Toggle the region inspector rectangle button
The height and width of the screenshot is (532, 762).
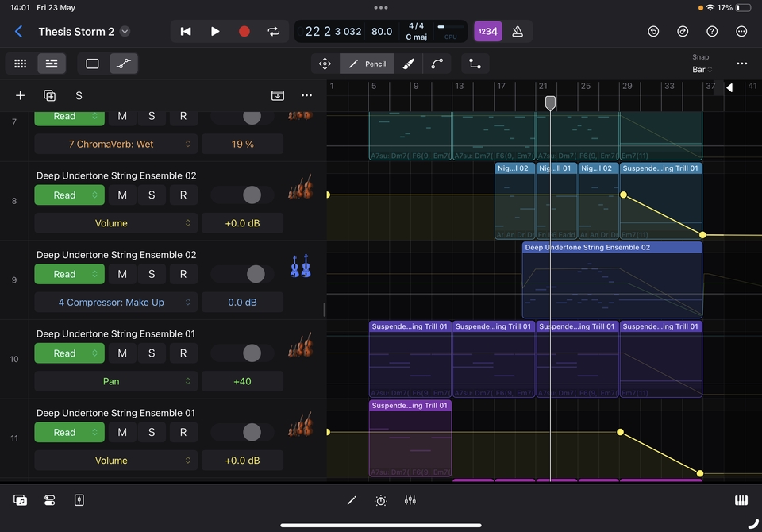click(92, 64)
